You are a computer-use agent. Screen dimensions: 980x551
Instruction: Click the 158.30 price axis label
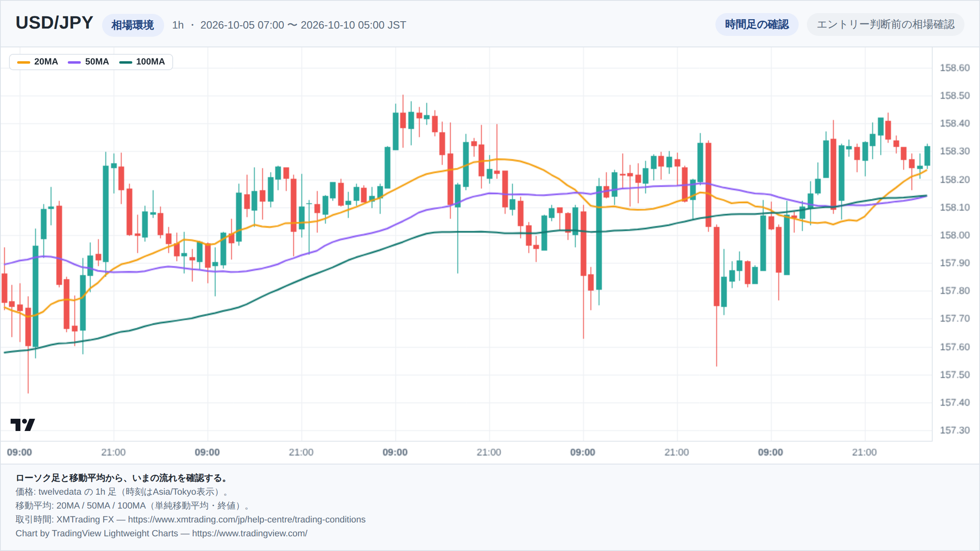954,151
